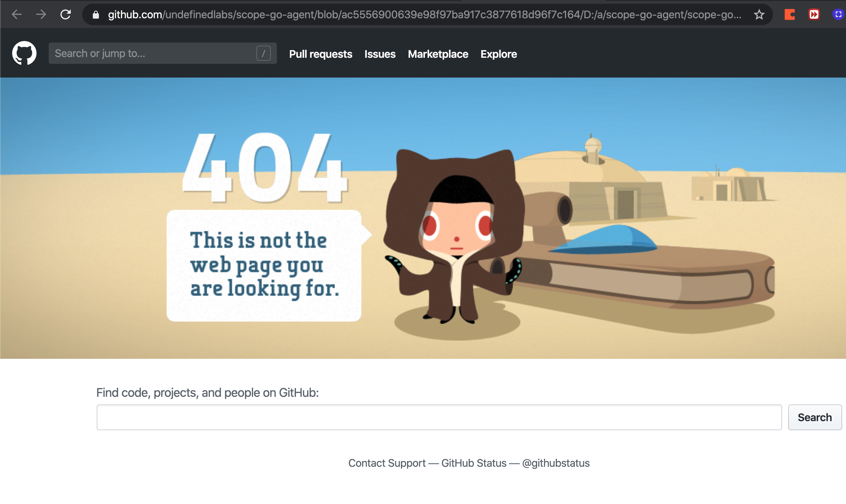
Task: Open the GitHub Status link
Action: point(474,463)
